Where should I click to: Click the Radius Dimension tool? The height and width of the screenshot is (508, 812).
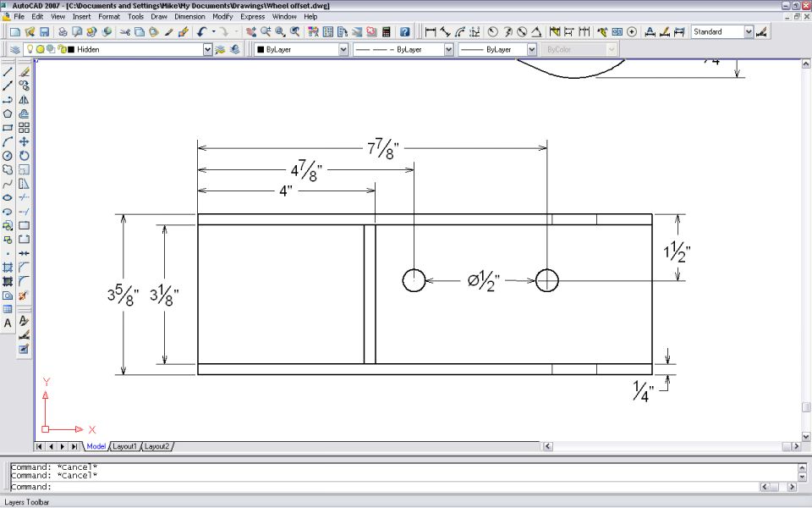[x=492, y=32]
